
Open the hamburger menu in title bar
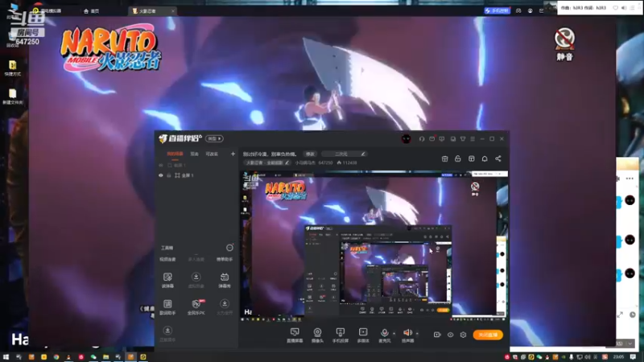coord(473,139)
